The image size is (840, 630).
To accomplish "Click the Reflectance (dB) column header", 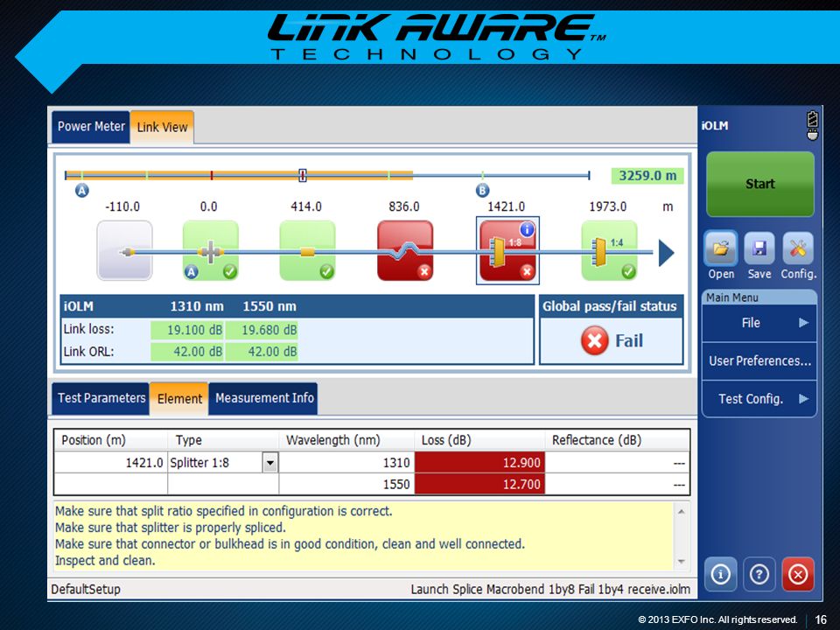I will 617,440.
